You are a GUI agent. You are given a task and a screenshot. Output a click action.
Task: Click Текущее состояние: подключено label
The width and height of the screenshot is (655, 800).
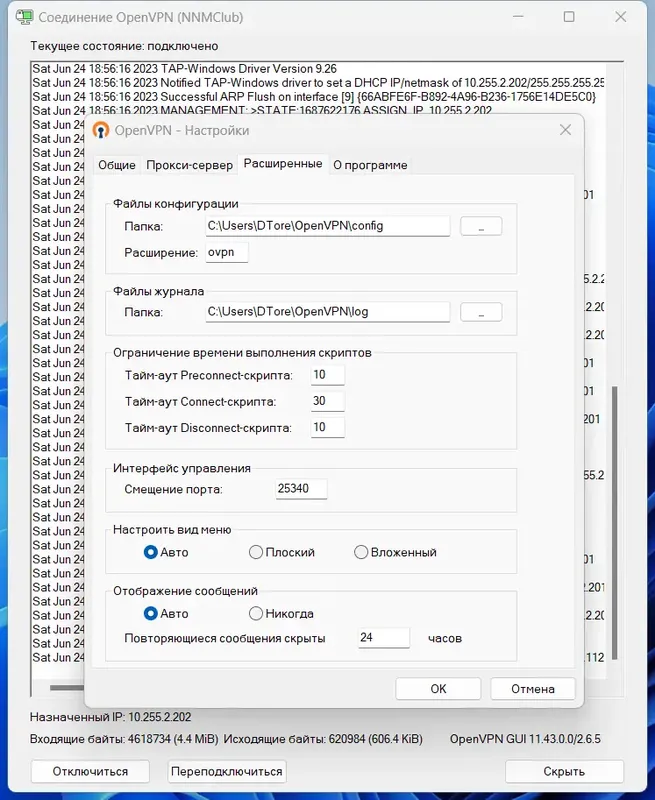(x=124, y=46)
